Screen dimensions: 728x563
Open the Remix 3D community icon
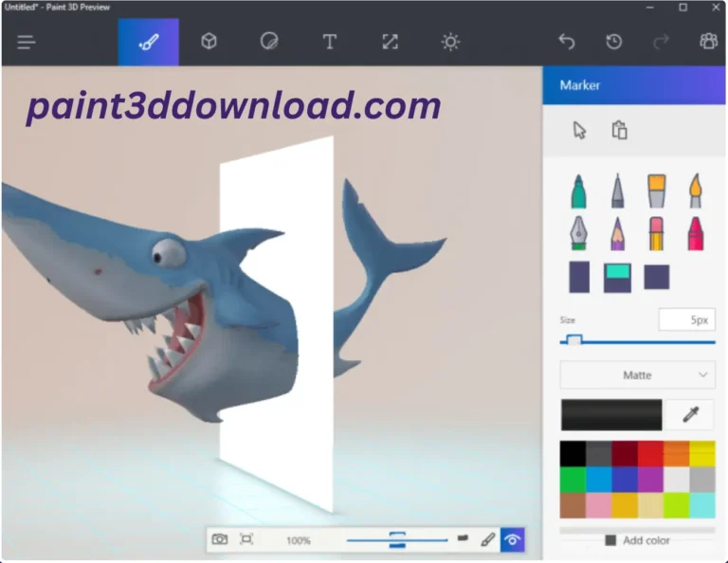(708, 42)
